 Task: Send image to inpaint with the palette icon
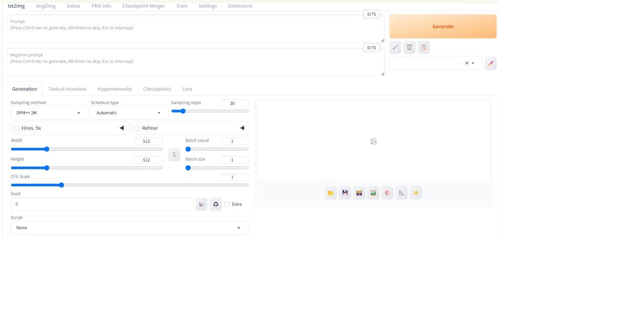(x=387, y=193)
